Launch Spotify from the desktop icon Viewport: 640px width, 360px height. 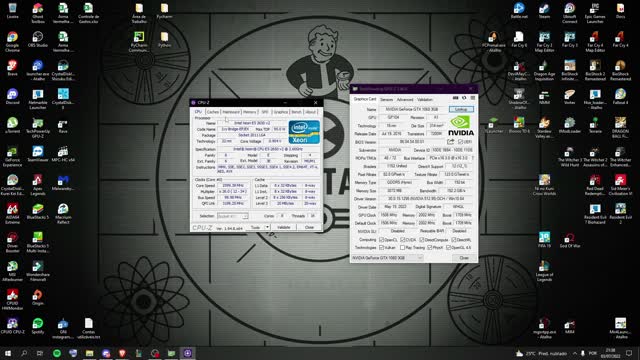(x=38, y=326)
